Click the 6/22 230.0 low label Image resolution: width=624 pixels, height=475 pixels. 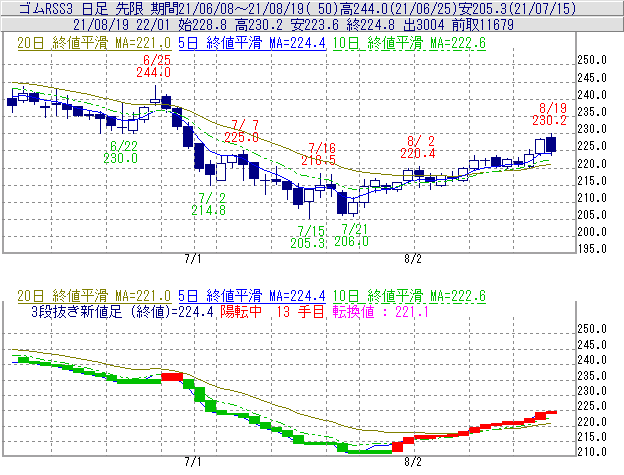pyautogui.click(x=121, y=152)
